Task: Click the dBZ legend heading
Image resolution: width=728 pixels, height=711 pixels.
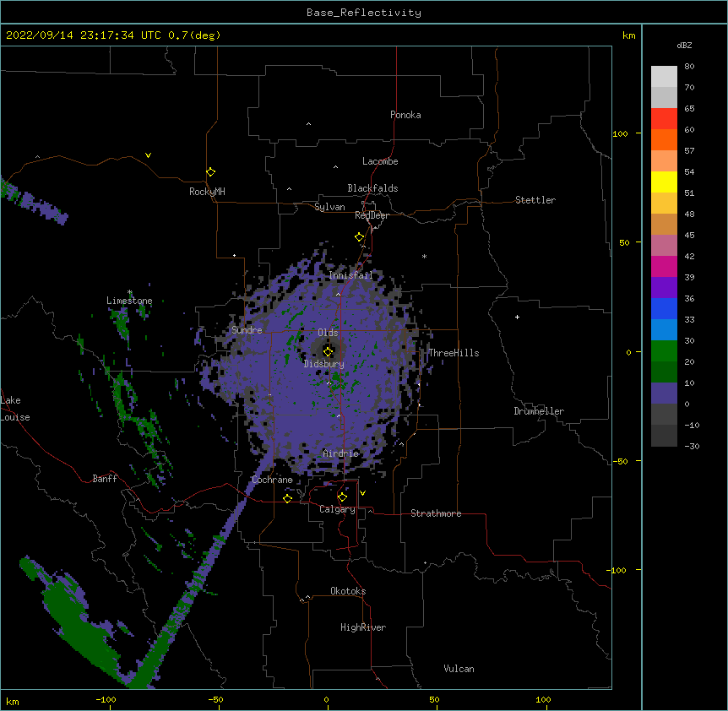Action: (684, 46)
